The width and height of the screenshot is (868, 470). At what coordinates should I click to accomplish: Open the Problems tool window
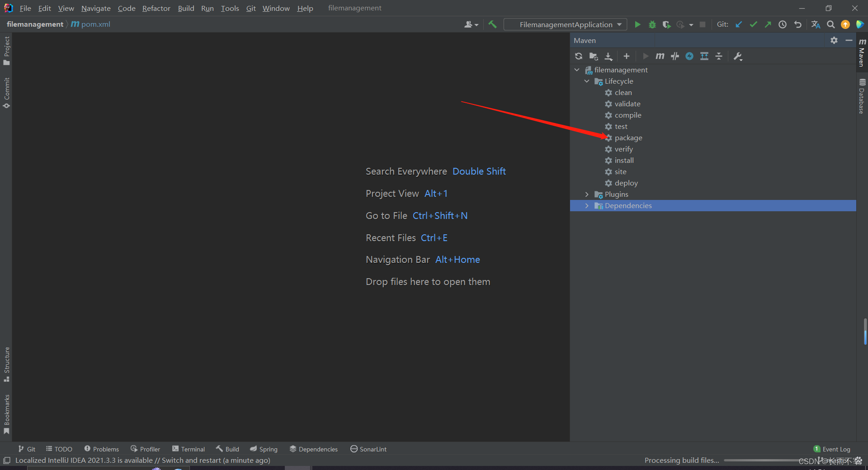pyautogui.click(x=101, y=449)
